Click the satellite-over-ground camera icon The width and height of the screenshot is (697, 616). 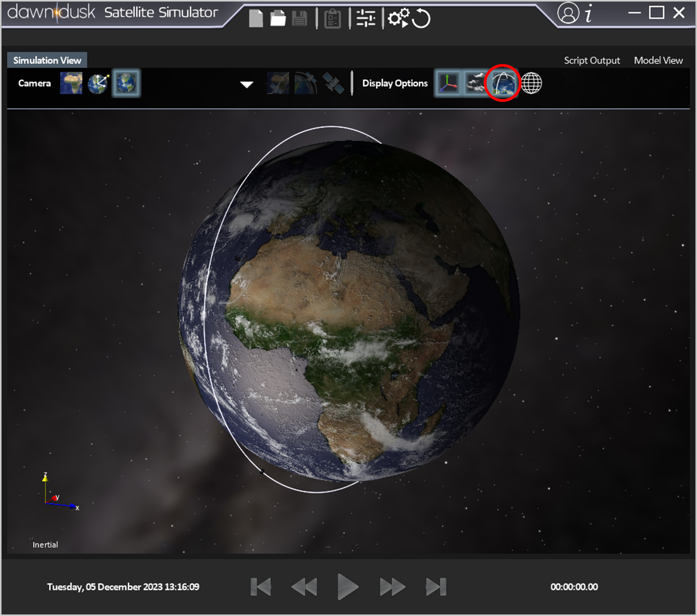(x=278, y=83)
